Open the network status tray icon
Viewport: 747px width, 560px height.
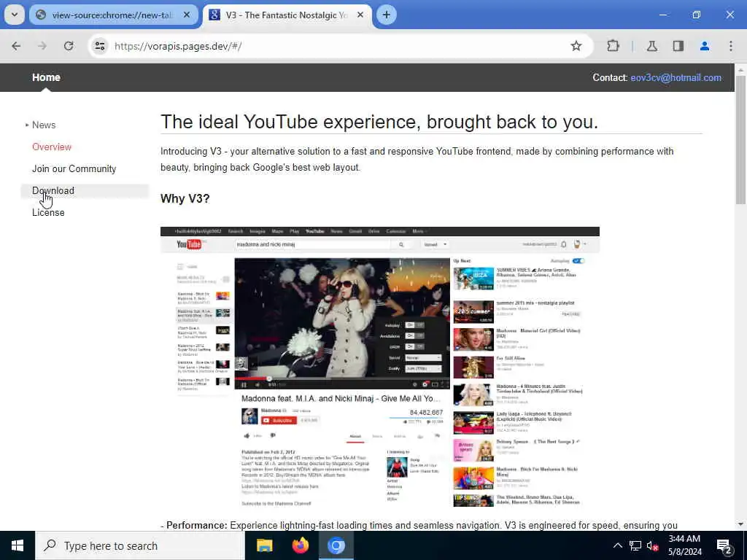pos(635,545)
